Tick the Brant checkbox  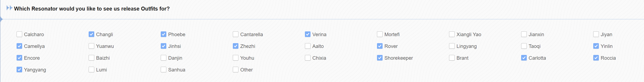452,58
